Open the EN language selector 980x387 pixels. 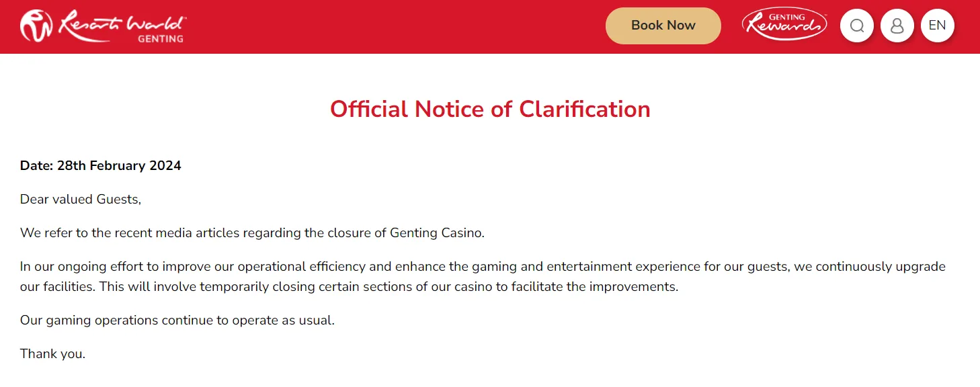pos(937,26)
